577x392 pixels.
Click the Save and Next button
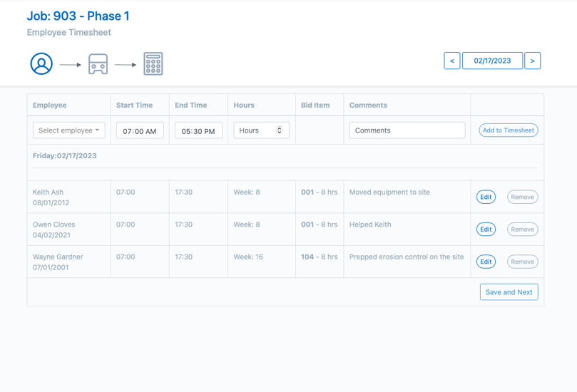pyautogui.click(x=509, y=292)
